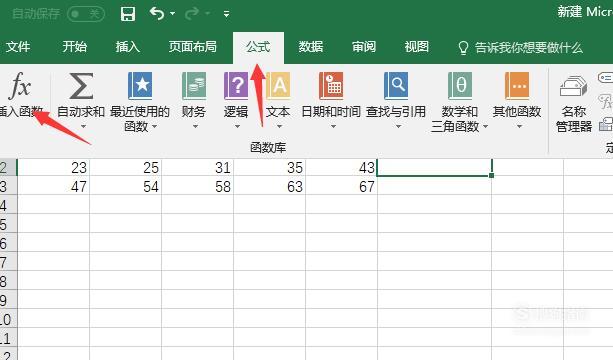
Task: Switch to the Data (数据) tab
Action: [x=311, y=47]
